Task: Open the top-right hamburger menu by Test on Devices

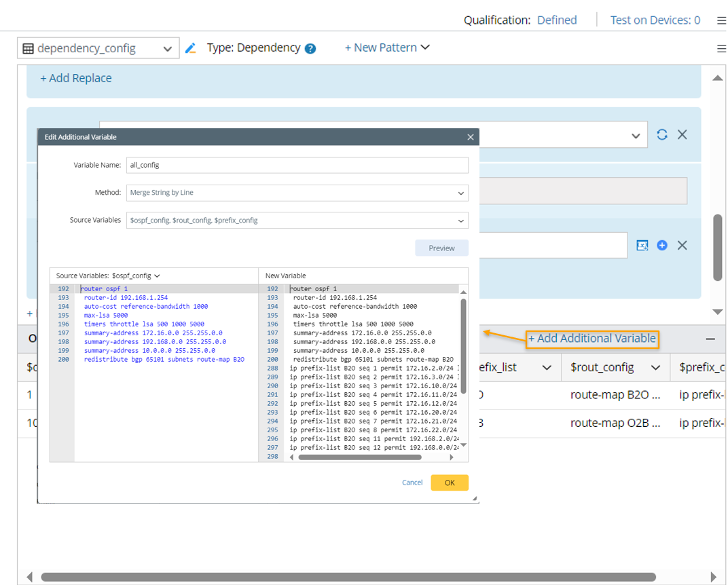Action: 721,20
